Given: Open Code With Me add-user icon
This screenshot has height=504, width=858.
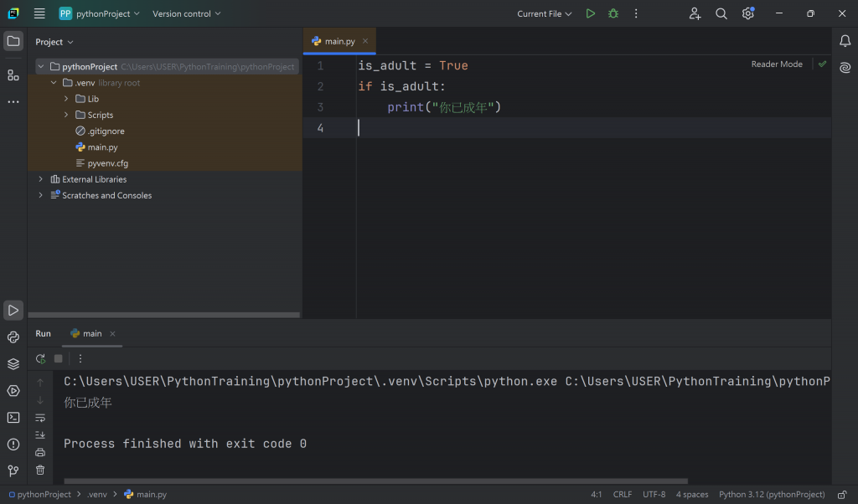Looking at the screenshot, I should point(695,13).
